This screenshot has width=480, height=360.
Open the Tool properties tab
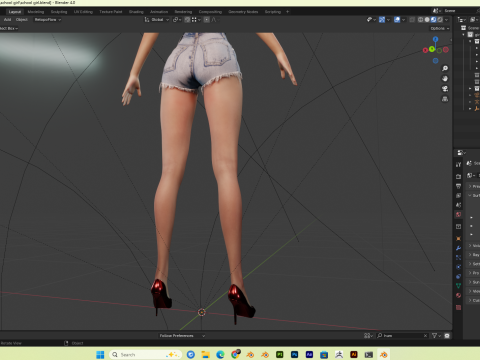[458, 165]
